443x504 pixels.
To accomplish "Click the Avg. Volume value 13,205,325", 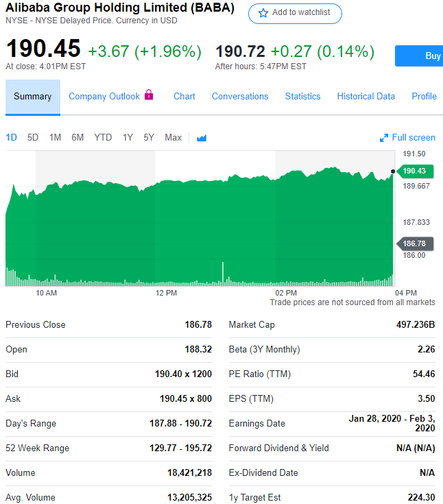I will coord(190,498).
